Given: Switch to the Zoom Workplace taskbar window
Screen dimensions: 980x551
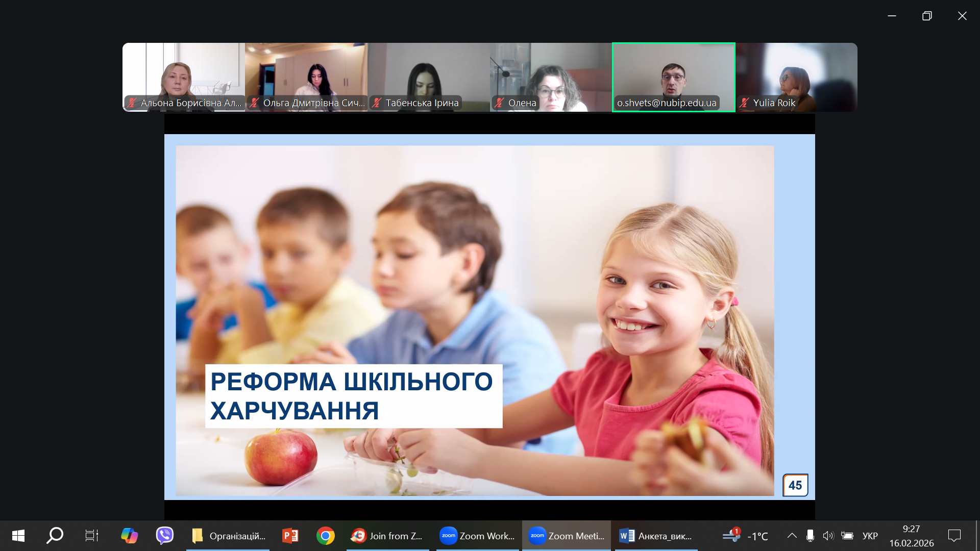Looking at the screenshot, I should pos(477,536).
